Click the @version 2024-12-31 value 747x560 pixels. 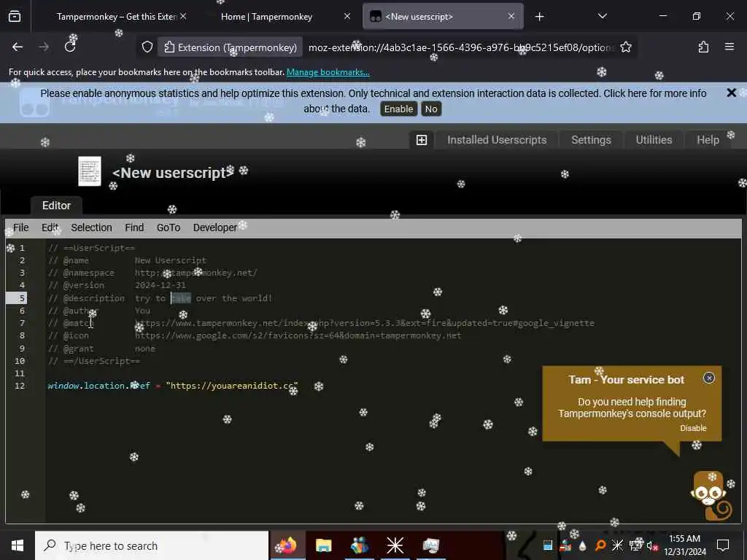click(160, 285)
